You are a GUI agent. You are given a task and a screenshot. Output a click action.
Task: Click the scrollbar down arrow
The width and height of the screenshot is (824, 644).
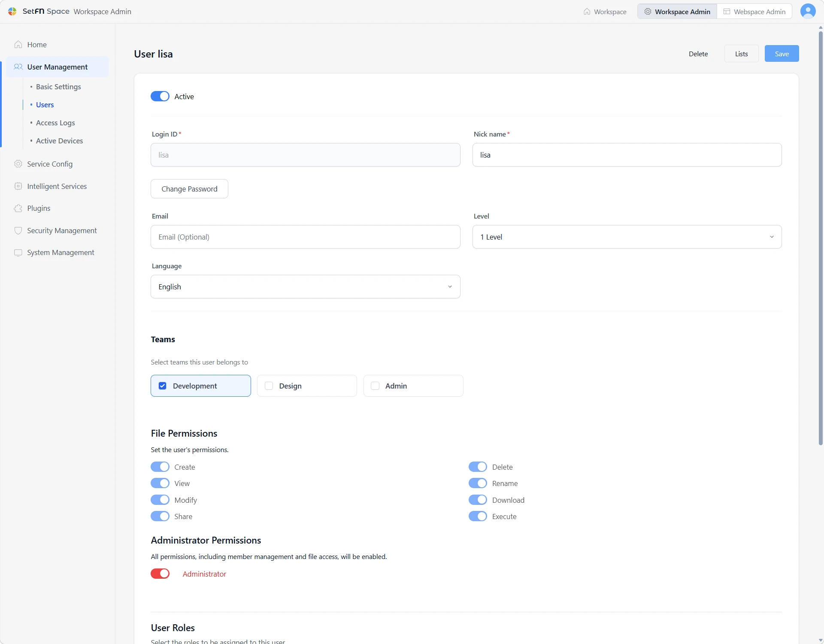point(821,640)
